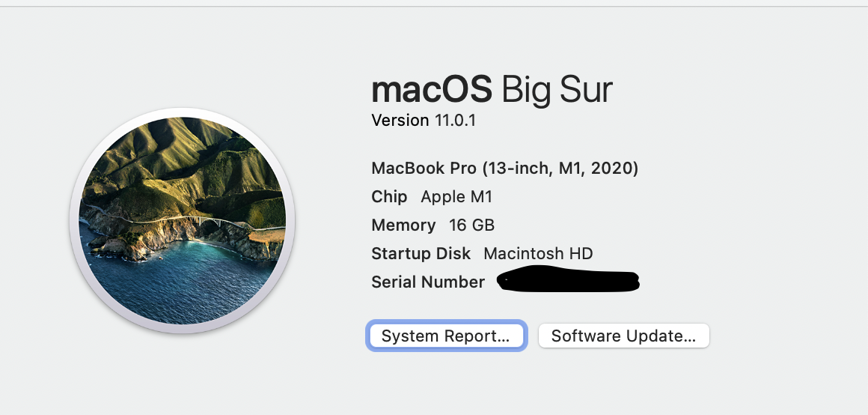This screenshot has width=868, height=415.
Task: Click the '11.0.1' version number
Action: point(455,120)
